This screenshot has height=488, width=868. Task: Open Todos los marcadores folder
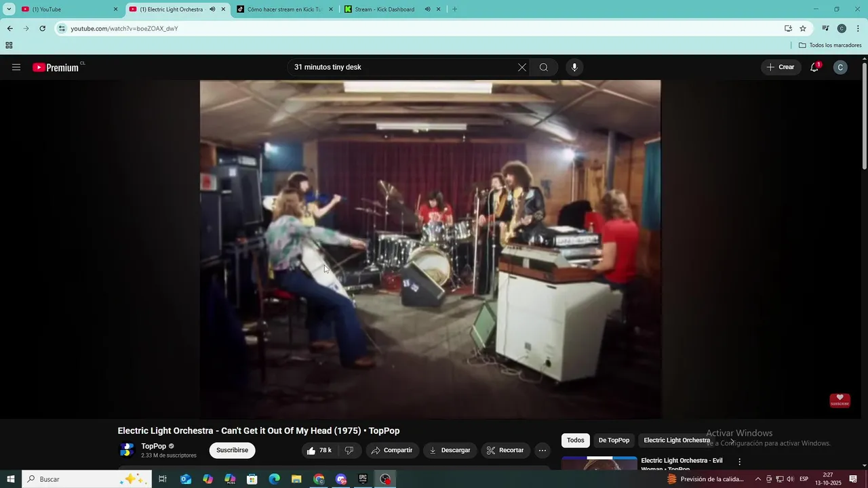pos(830,45)
